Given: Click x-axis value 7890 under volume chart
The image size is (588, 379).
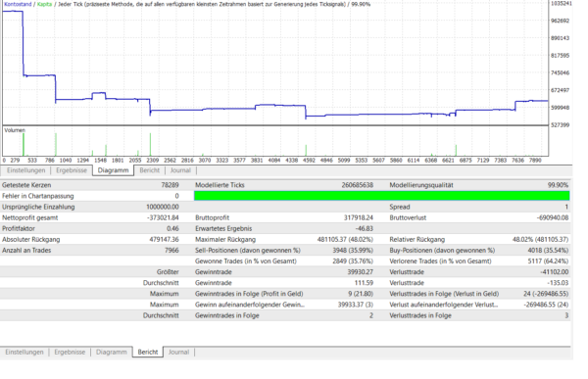Looking at the screenshot, I should click(535, 160).
